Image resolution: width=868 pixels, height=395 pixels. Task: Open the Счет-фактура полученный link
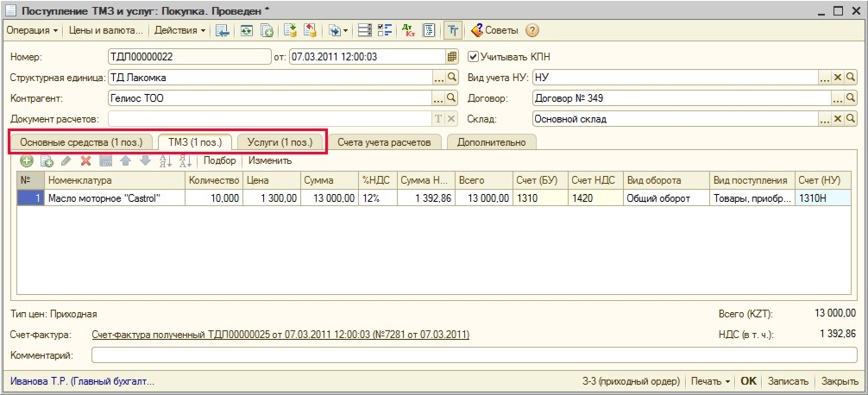280,334
